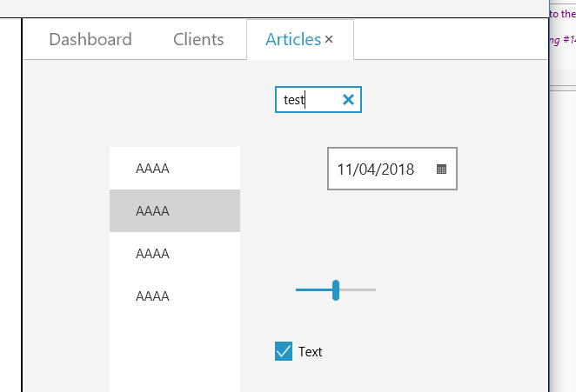Image resolution: width=576 pixels, height=392 pixels.
Task: Open the Clients tab
Action: [x=198, y=39]
